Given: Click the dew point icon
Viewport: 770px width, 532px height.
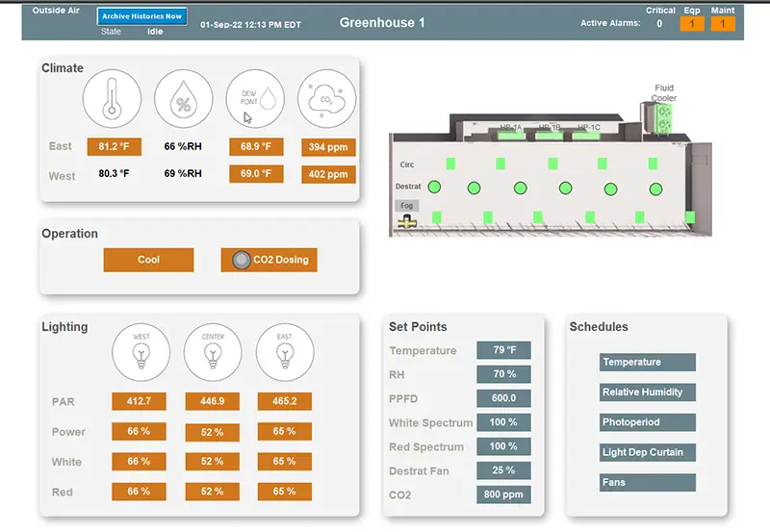Looking at the screenshot, I should (x=256, y=98).
